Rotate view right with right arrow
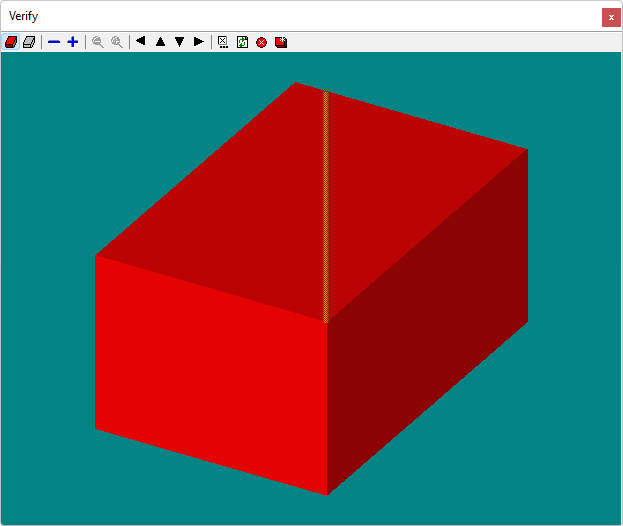This screenshot has height=526, width=623. point(199,41)
